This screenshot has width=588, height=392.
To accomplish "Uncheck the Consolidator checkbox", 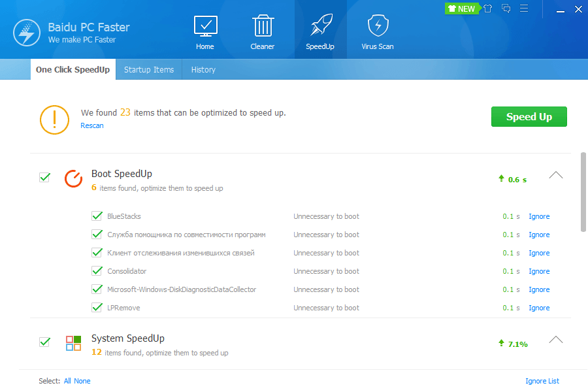I will [x=97, y=271].
